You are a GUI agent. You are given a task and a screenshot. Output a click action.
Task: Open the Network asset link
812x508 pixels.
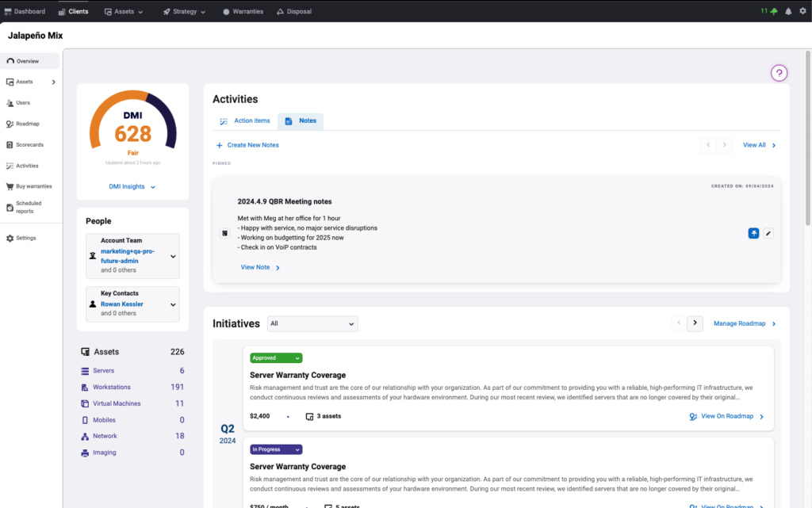[x=105, y=436]
